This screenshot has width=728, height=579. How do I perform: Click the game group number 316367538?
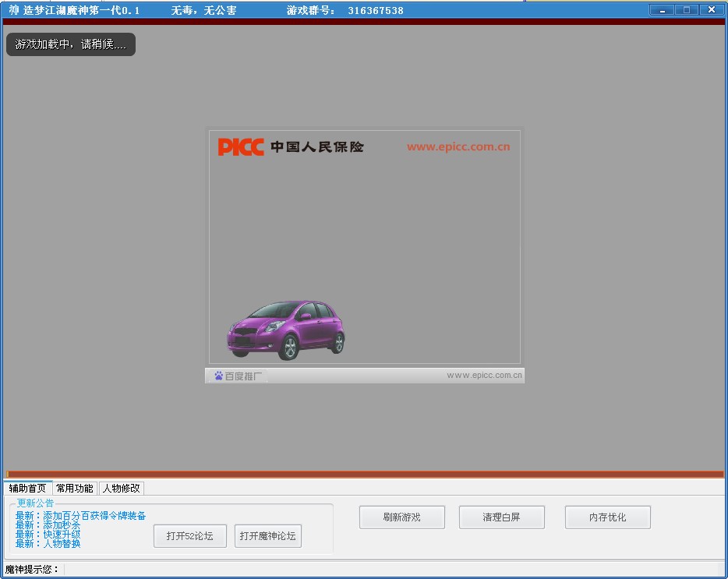pos(376,10)
